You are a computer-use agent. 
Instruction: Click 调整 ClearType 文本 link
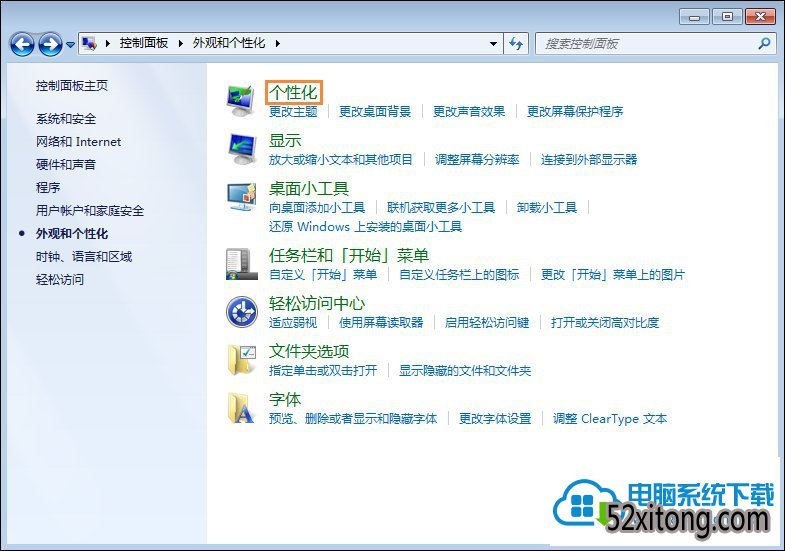610,419
